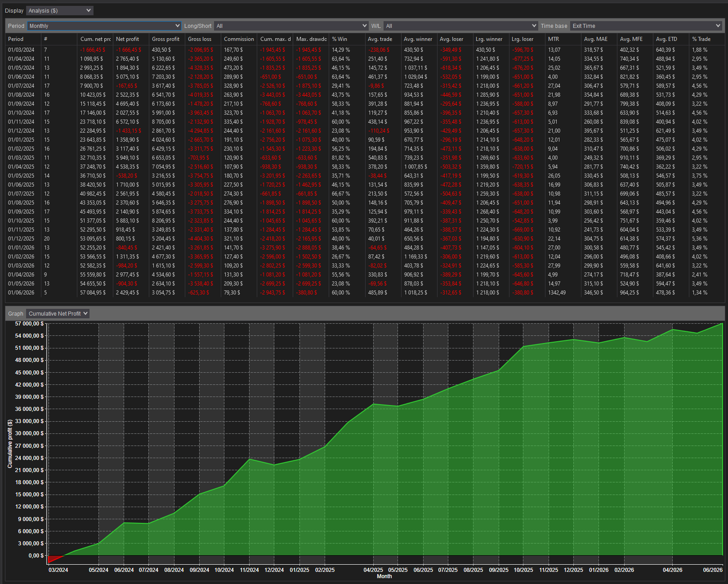The image size is (728, 584).
Task: Open the Time base Exit Time dropdown
Action: pos(646,26)
